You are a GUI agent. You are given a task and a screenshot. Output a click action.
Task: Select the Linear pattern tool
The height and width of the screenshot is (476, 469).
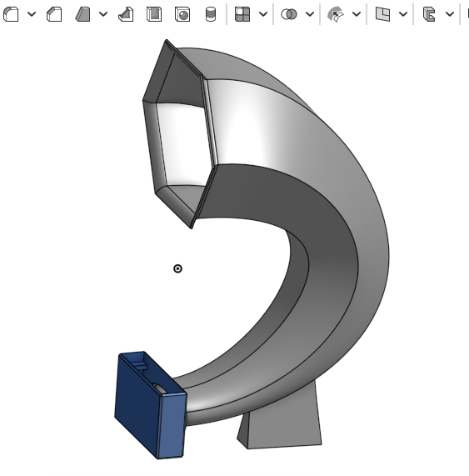coord(242,14)
